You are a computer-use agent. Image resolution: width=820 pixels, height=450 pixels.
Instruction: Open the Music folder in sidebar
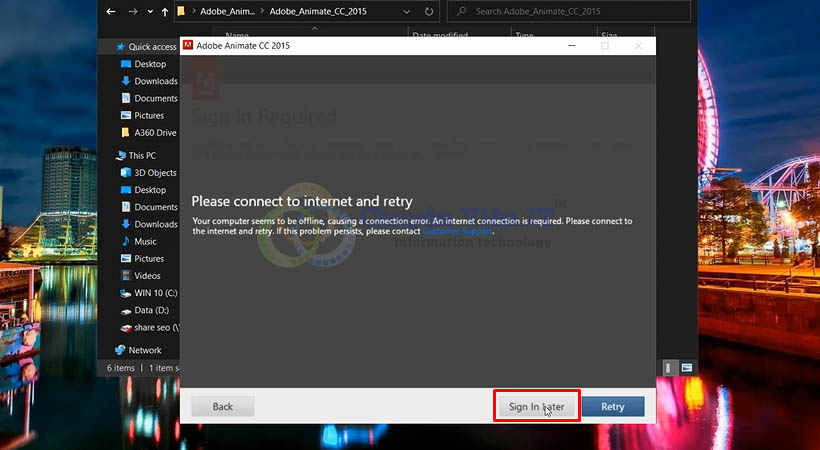click(x=145, y=241)
